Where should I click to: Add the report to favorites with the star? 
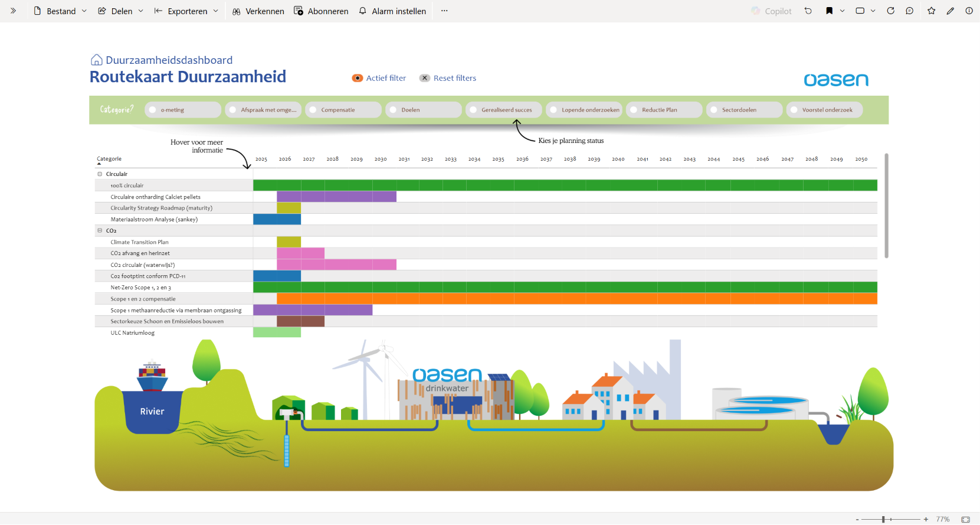[x=932, y=11]
